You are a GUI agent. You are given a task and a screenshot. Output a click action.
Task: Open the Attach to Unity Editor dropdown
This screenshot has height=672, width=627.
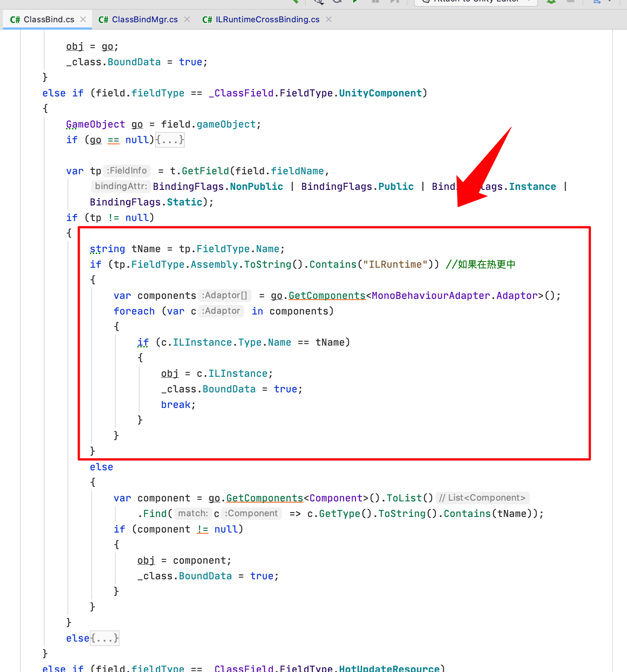click(475, 2)
